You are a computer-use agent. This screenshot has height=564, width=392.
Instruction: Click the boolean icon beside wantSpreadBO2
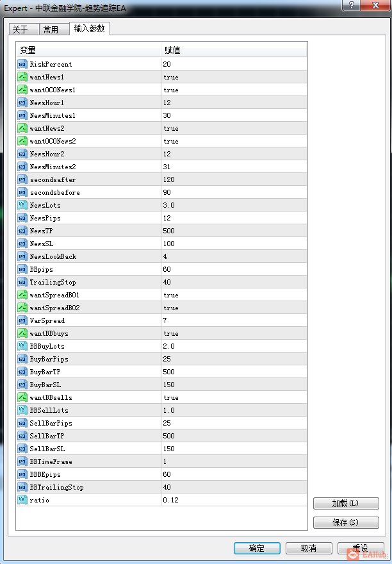point(22,308)
